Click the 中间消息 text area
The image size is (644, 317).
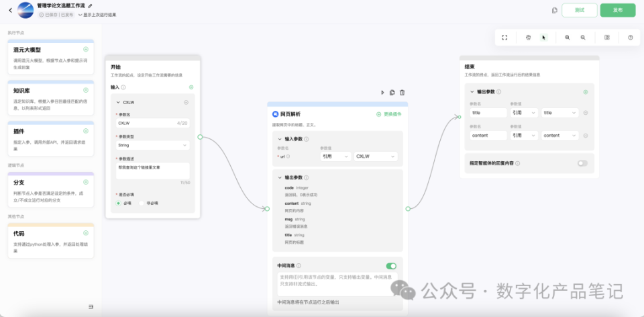point(337,284)
